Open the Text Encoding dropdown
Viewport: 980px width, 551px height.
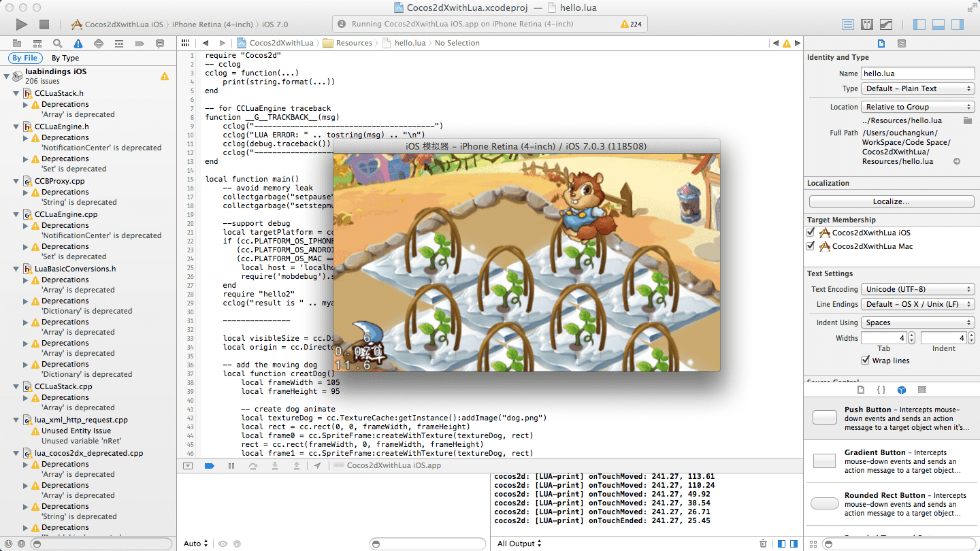tap(918, 289)
